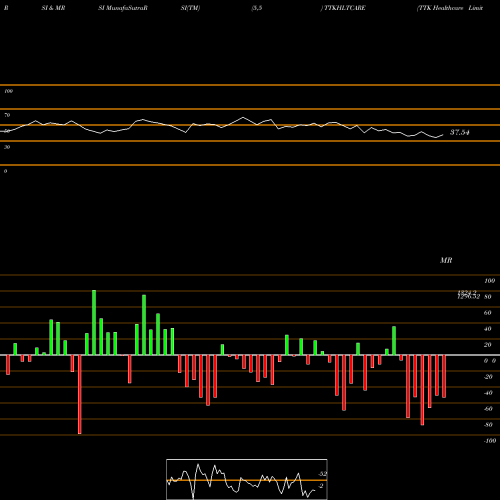Click the "SI & MR" header label
Viewport: 500px width, 500px height.
[x=53, y=8]
